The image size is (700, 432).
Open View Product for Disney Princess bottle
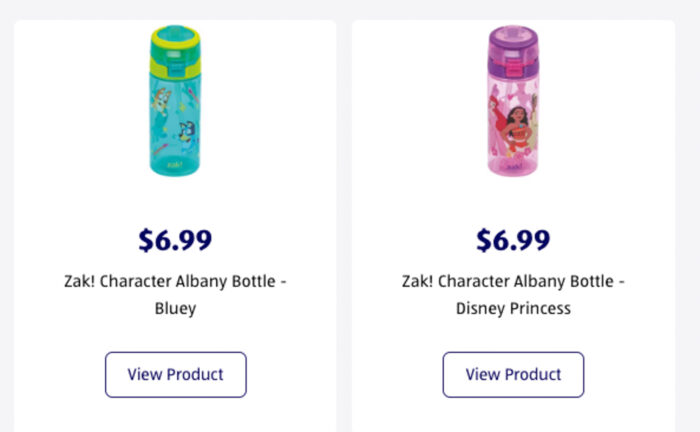click(513, 375)
